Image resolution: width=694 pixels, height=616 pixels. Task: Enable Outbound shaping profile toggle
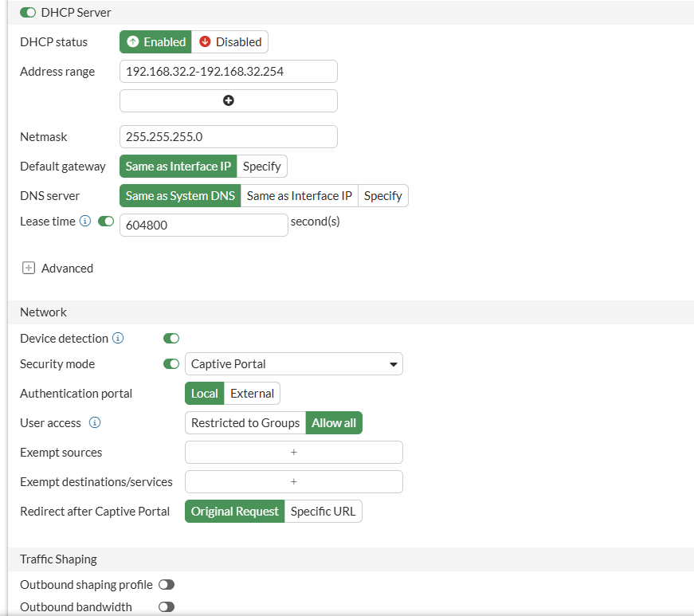click(x=167, y=585)
